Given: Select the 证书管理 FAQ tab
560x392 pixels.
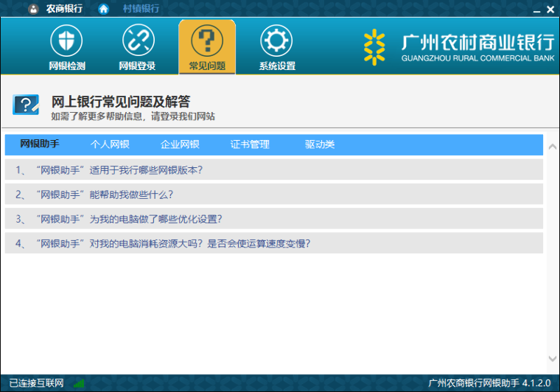Looking at the screenshot, I should [250, 144].
